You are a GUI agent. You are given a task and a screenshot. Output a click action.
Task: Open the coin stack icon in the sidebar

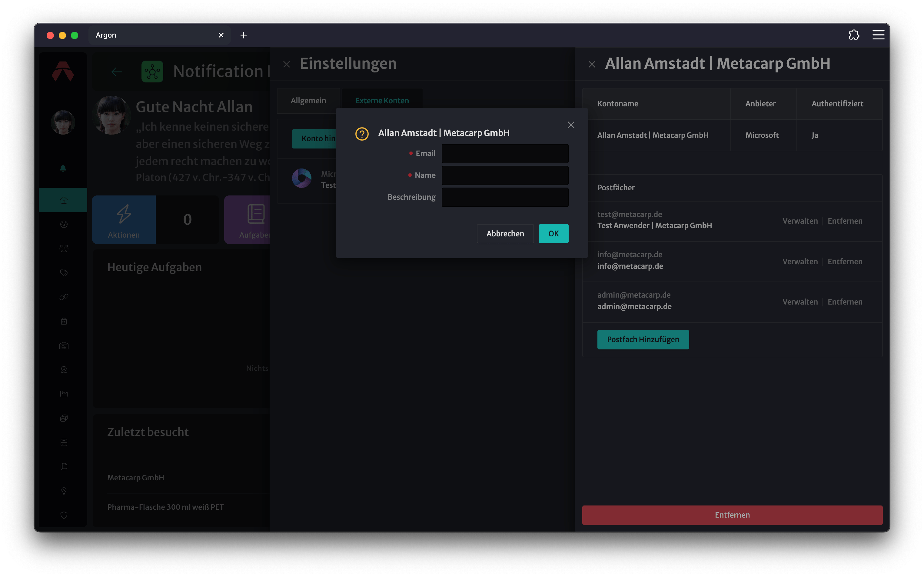[x=64, y=418]
